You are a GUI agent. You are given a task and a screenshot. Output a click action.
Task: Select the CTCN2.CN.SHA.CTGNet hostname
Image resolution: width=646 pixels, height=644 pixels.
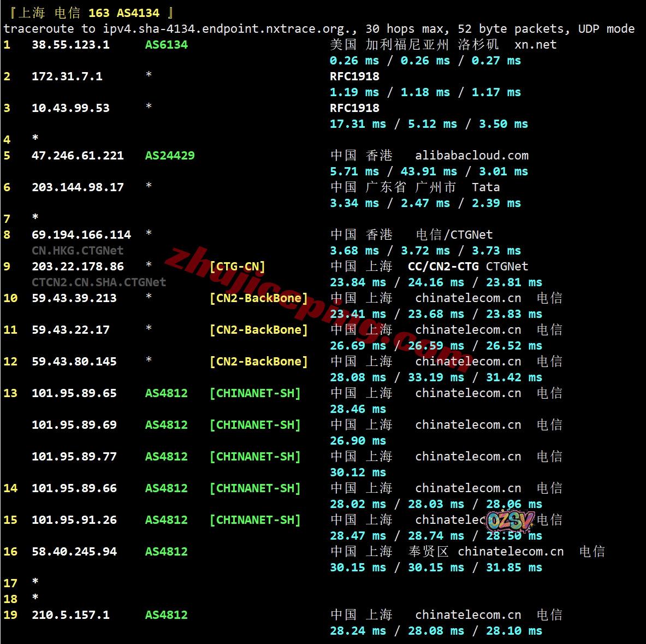pyautogui.click(x=99, y=282)
